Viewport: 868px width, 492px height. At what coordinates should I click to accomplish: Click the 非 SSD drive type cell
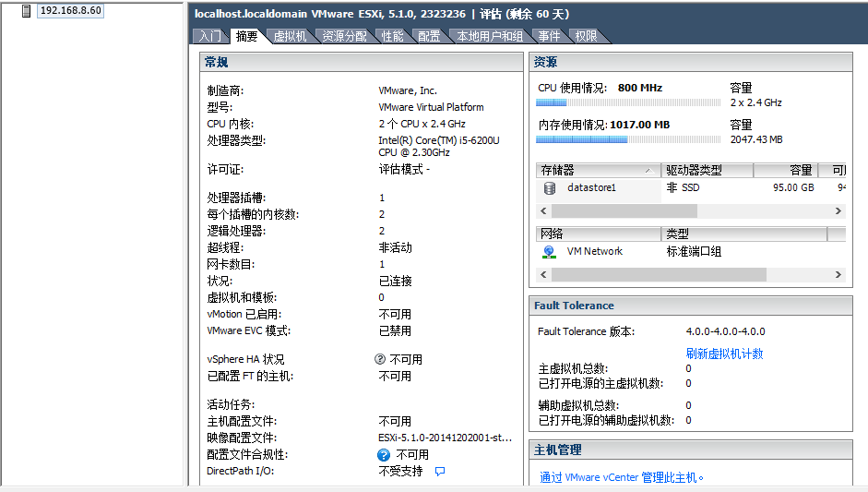[x=683, y=187]
